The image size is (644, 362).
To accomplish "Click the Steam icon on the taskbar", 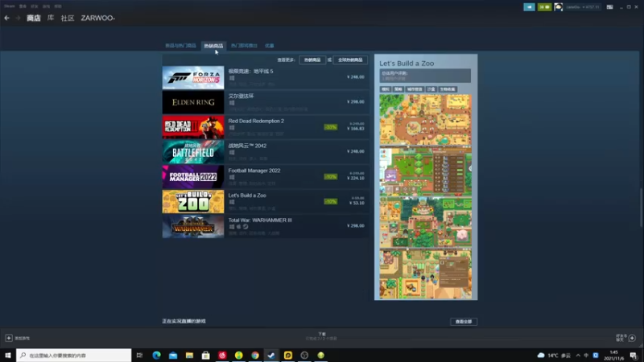I will [271, 355].
